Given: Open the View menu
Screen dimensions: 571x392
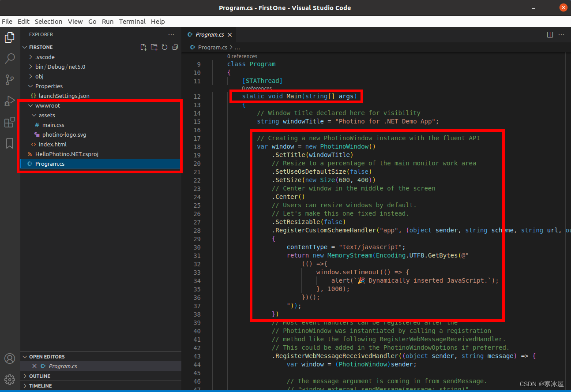Looking at the screenshot, I should click(x=75, y=21).
